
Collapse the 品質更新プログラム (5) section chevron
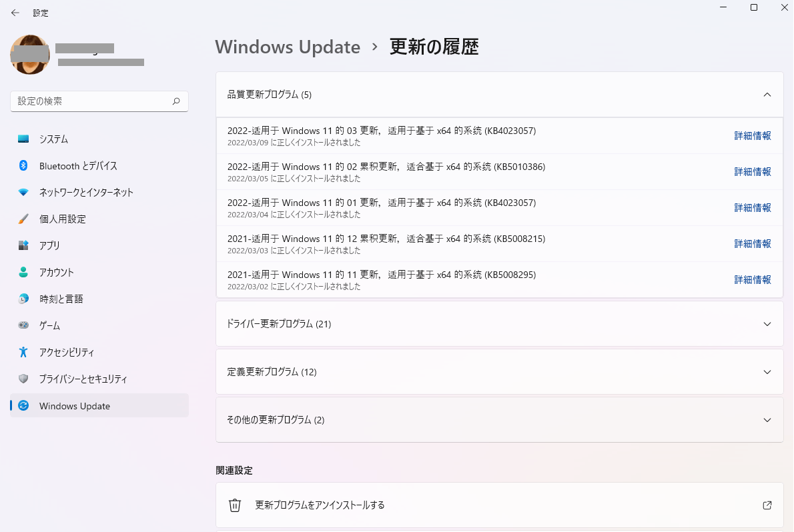767,95
